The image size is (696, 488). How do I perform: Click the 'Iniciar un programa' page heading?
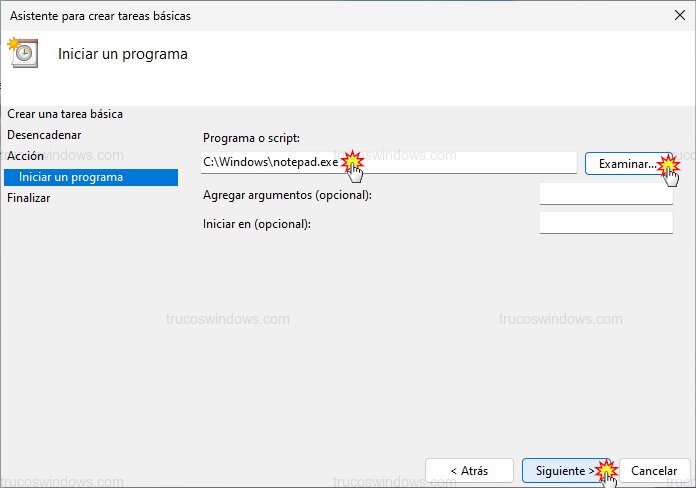pos(123,53)
